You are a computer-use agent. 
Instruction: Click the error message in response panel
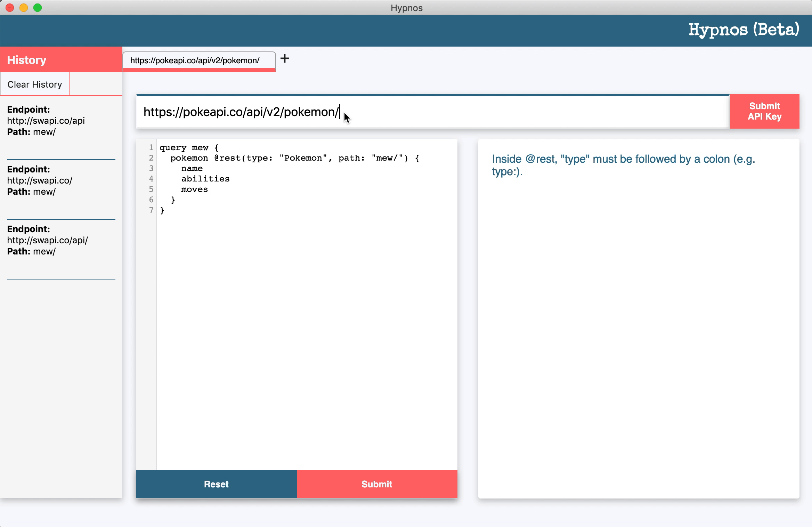click(623, 165)
